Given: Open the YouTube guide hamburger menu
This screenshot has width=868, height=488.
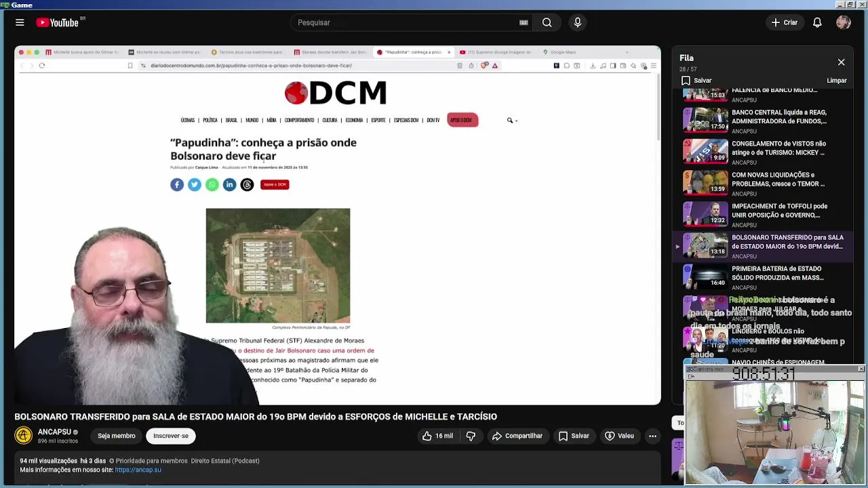Looking at the screenshot, I should click(20, 22).
